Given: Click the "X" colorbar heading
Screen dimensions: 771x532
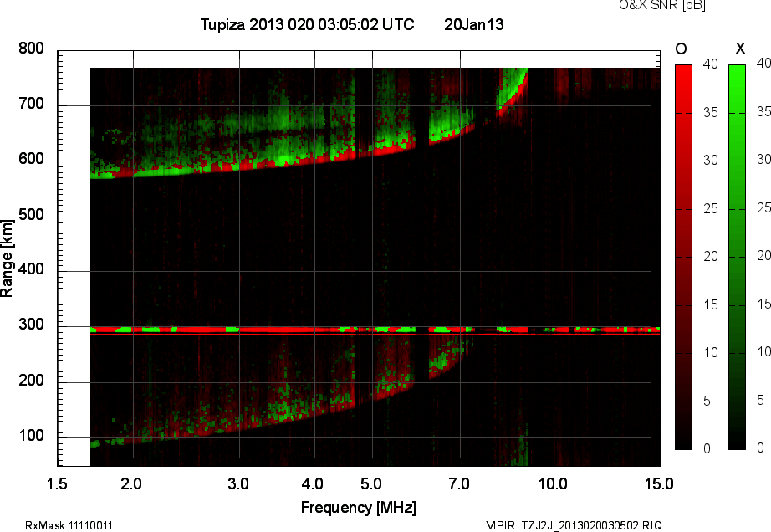Looking at the screenshot, I should pyautogui.click(x=740, y=49).
